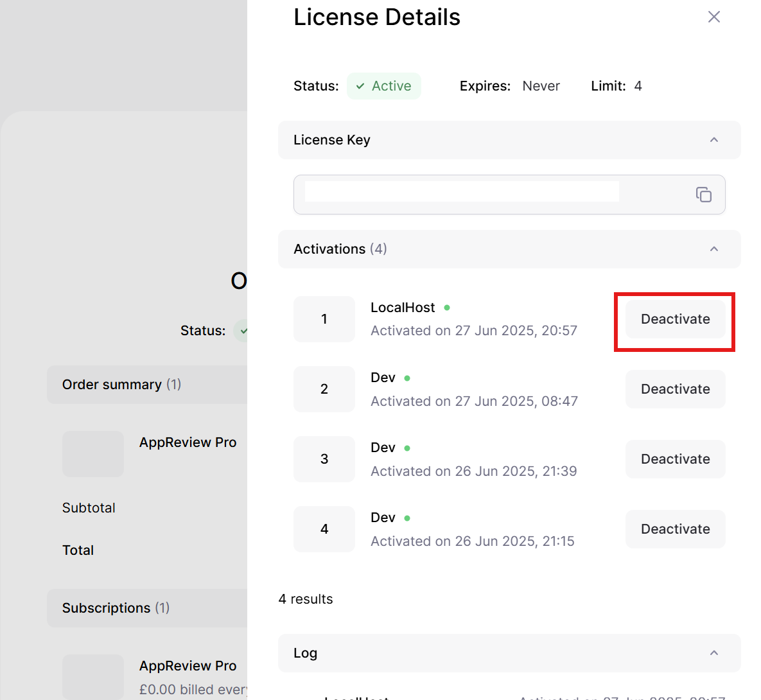Click the green status dot beside LocalHost
This screenshot has width=761, height=700.
pyautogui.click(x=447, y=308)
